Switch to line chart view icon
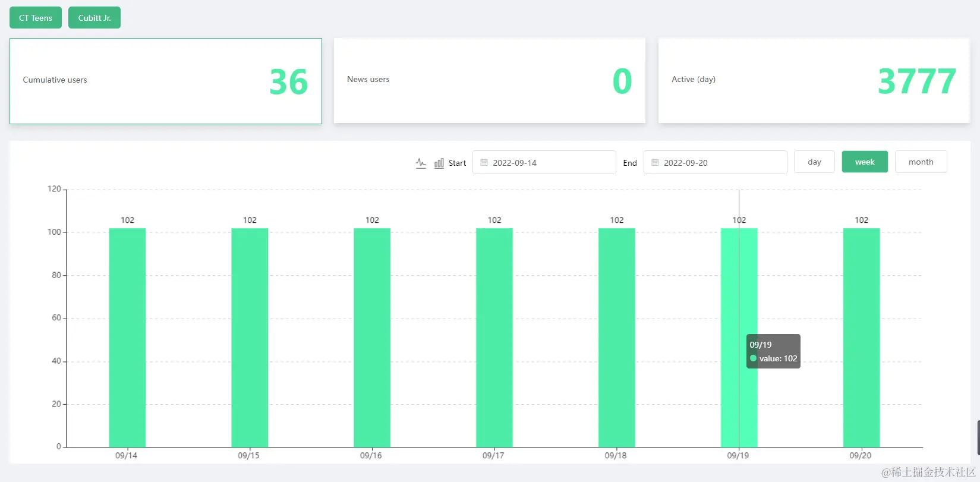Image resolution: width=980 pixels, height=482 pixels. [x=421, y=163]
